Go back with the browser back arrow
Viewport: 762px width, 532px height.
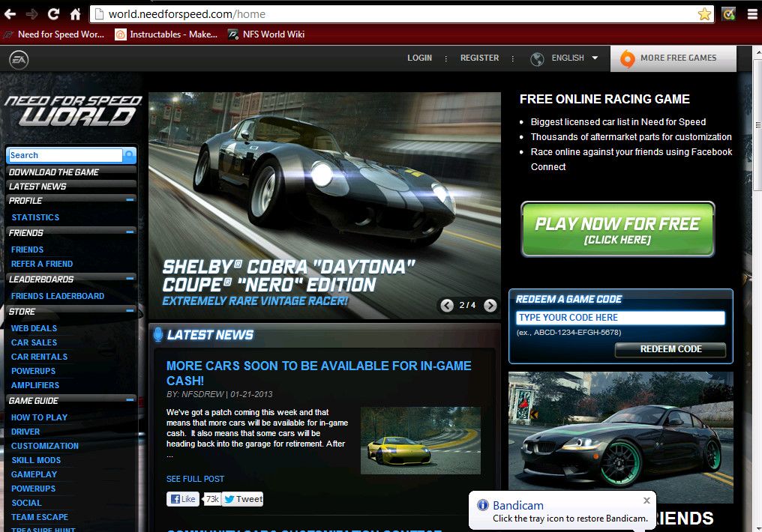(x=10, y=14)
